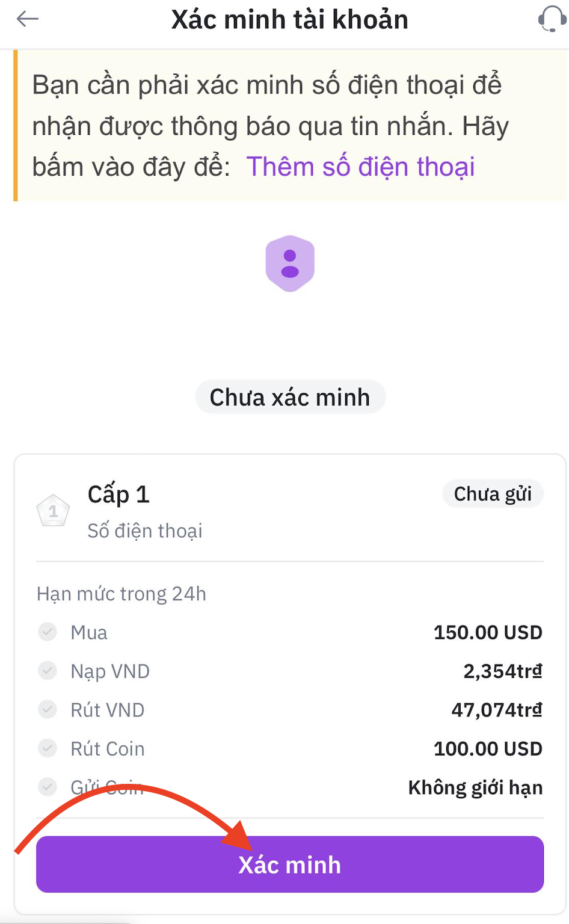Tap the check icon beside Rút VND

pos(48,709)
